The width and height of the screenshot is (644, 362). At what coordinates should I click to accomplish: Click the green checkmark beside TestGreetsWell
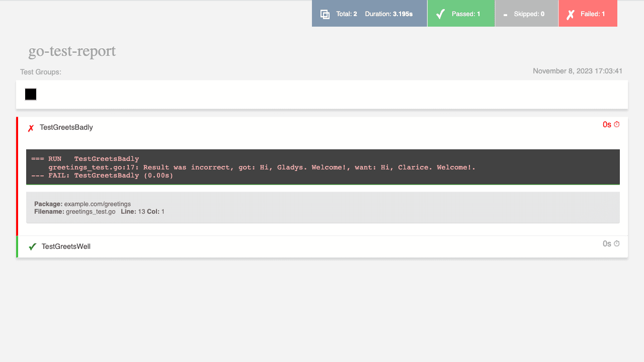(32, 247)
